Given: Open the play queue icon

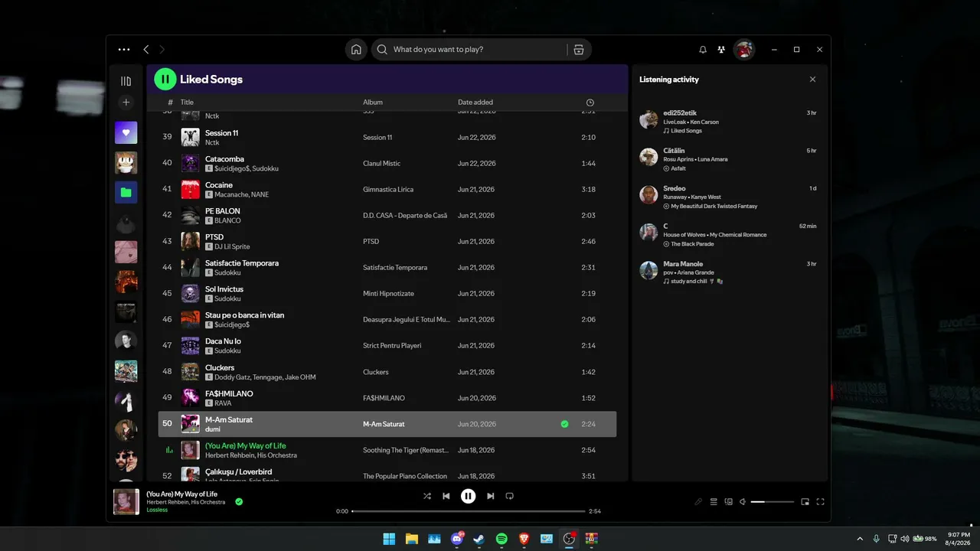Looking at the screenshot, I should coord(714,502).
